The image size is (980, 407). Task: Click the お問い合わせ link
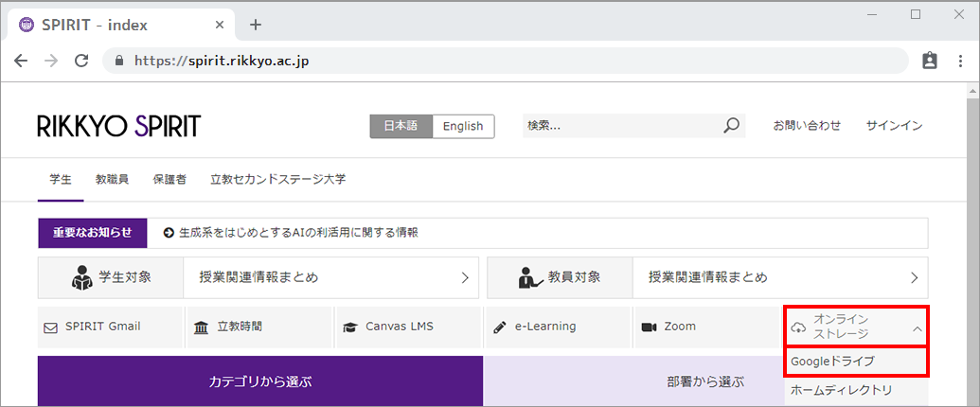pyautogui.click(x=807, y=126)
